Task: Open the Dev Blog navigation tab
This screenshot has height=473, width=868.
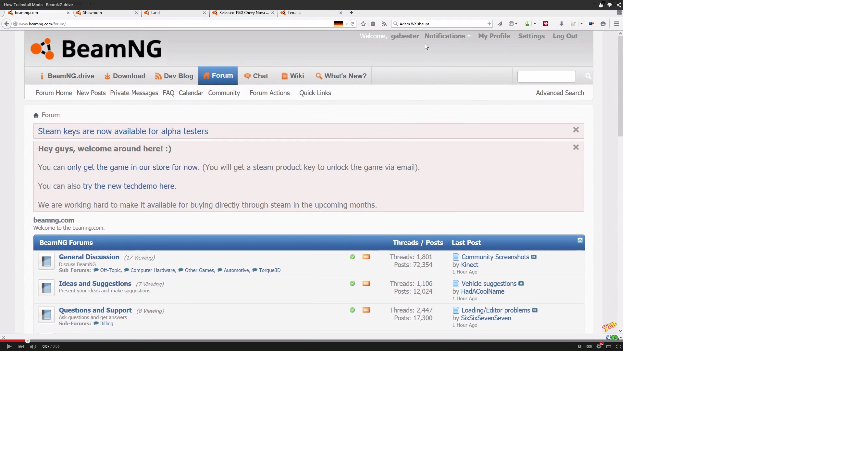Action: (174, 76)
